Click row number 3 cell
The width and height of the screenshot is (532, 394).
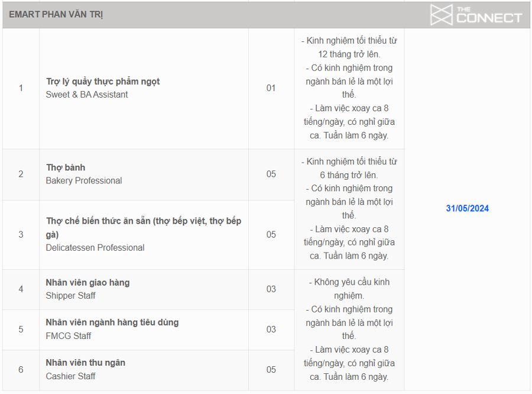click(x=21, y=234)
